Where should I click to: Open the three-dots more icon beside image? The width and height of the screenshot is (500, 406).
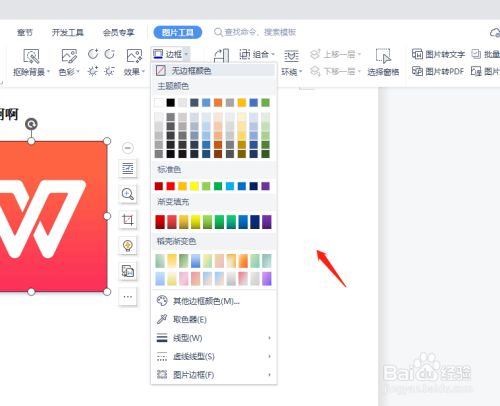pos(128,296)
